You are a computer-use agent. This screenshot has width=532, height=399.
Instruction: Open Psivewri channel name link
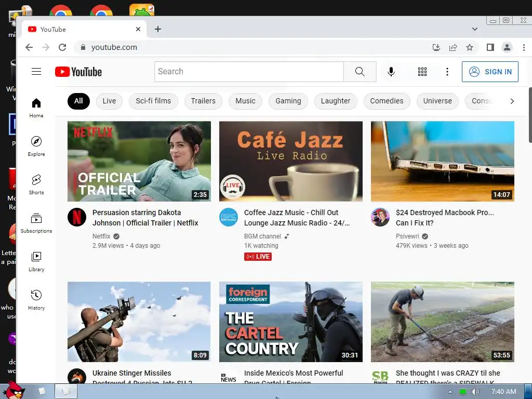(x=407, y=236)
